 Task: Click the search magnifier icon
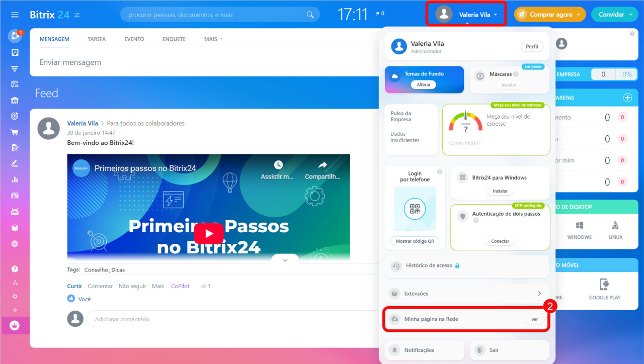(310, 15)
